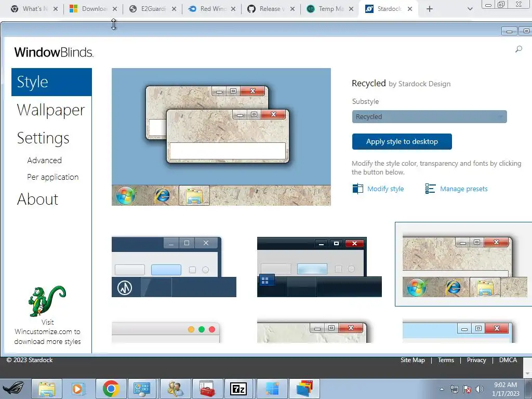Screen dimensions: 532x399
Task: Click the Terms footer link
Action: [446, 360]
